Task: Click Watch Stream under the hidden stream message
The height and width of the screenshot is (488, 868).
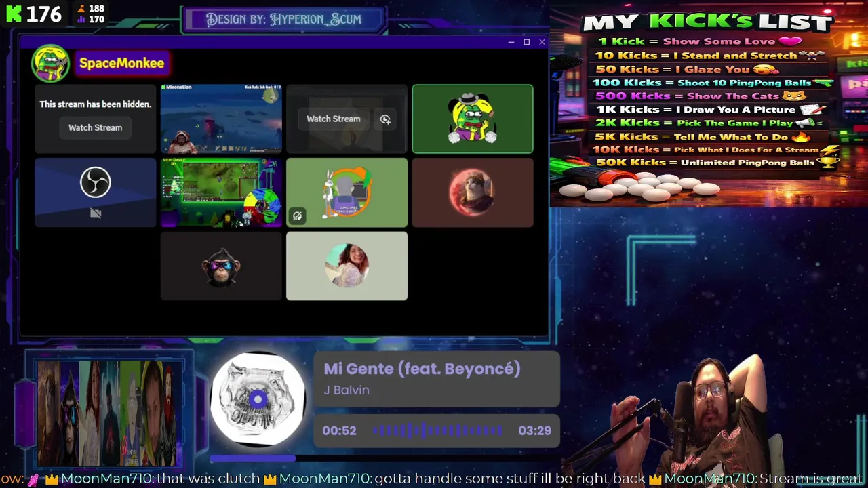Action: [x=95, y=127]
